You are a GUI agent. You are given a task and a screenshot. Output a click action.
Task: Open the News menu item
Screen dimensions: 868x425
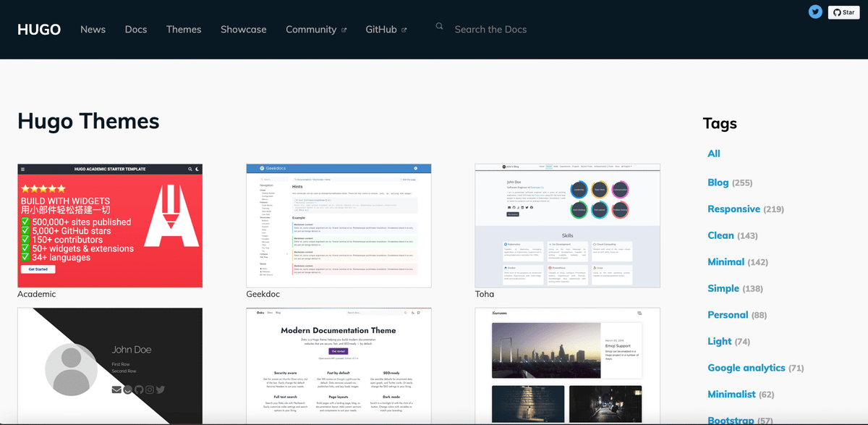93,30
